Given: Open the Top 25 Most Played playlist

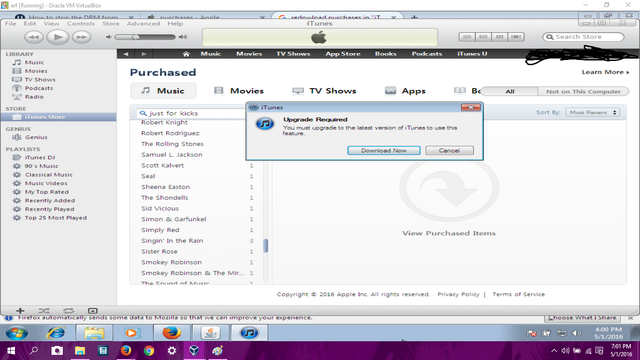Looking at the screenshot, I should (x=56, y=218).
